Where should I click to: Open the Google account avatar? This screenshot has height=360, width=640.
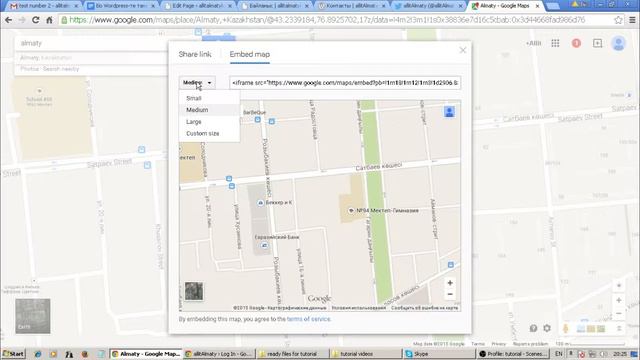[618, 43]
